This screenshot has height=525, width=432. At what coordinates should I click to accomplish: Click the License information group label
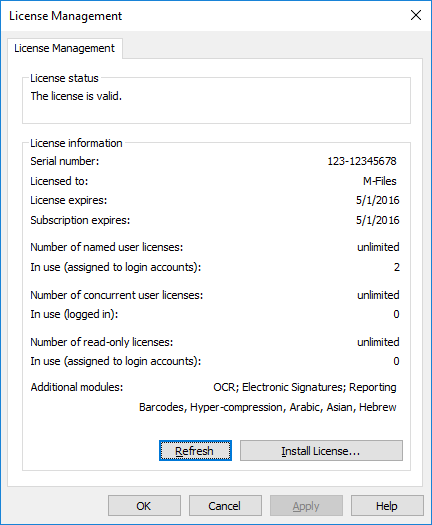(76, 143)
